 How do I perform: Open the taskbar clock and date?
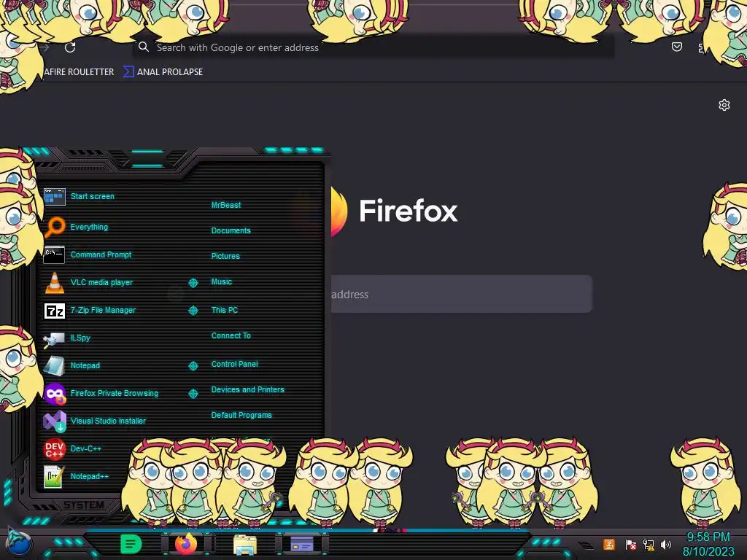click(708, 544)
